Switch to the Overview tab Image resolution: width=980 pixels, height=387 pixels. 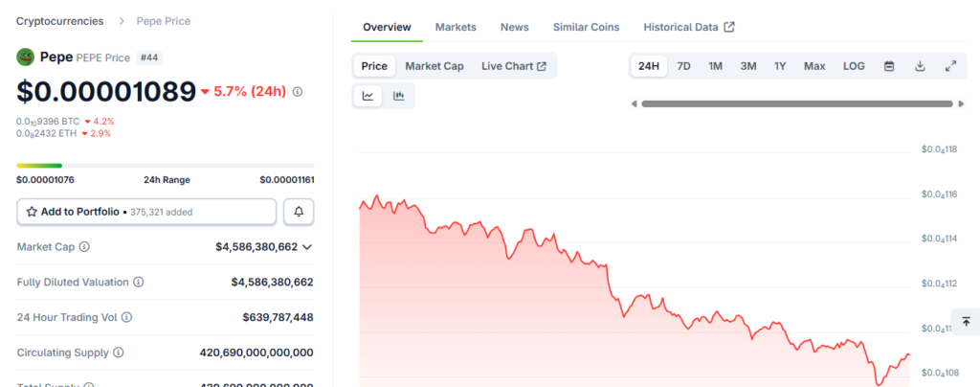[x=387, y=27]
